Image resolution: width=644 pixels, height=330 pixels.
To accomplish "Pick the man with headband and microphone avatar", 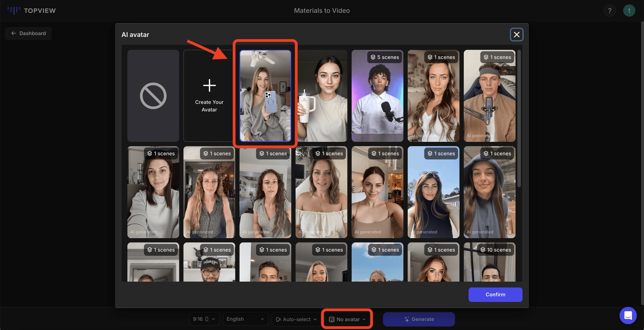I will coord(489,101).
